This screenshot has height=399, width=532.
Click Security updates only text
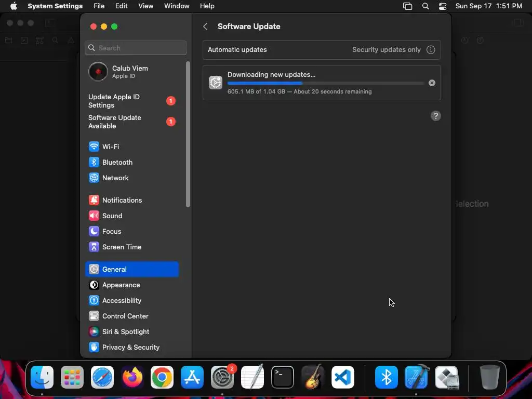386,49
